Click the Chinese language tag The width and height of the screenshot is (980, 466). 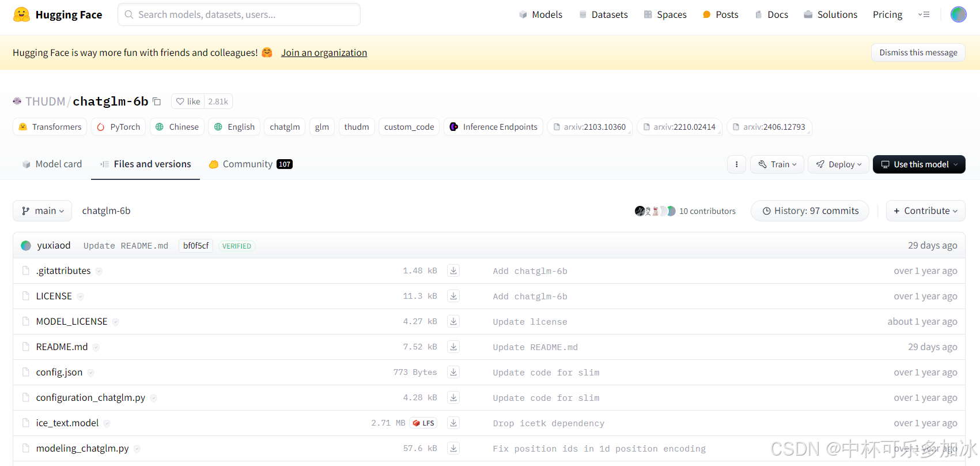pos(177,127)
